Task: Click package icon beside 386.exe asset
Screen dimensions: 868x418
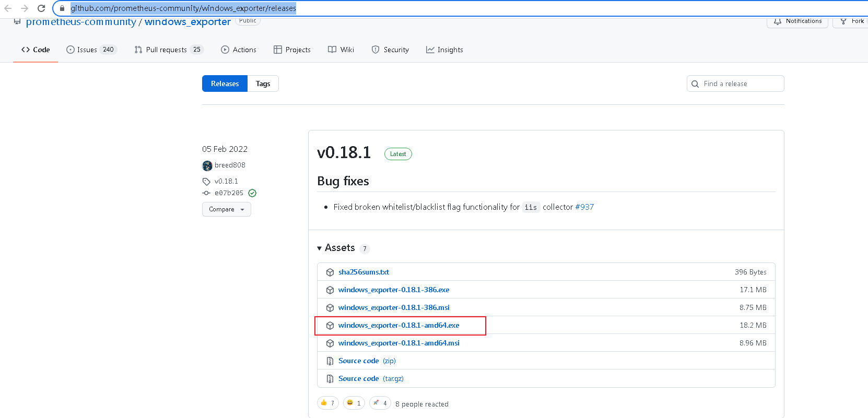Action: (330, 290)
